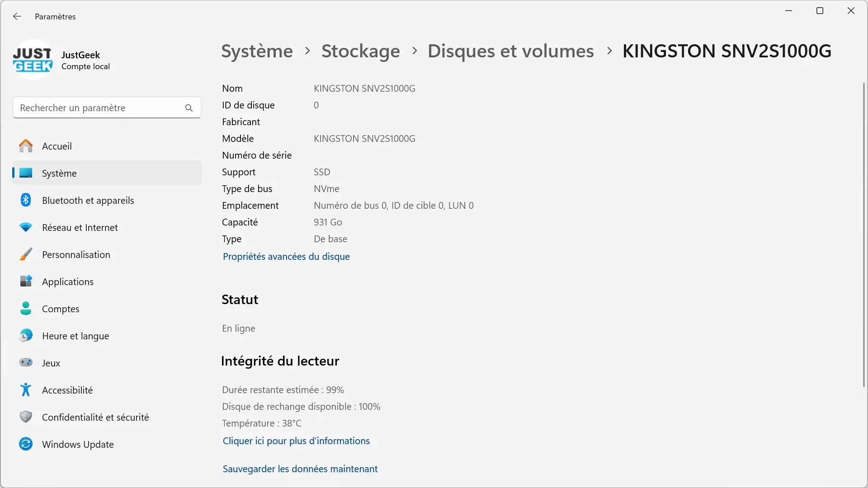The height and width of the screenshot is (488, 868).
Task: Open Confidentialité et sécurité settings
Action: pos(95,417)
